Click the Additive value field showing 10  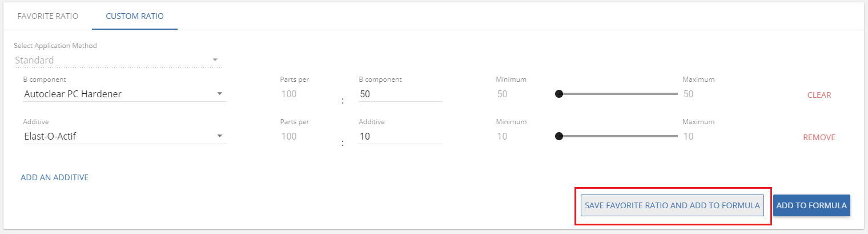click(400, 136)
